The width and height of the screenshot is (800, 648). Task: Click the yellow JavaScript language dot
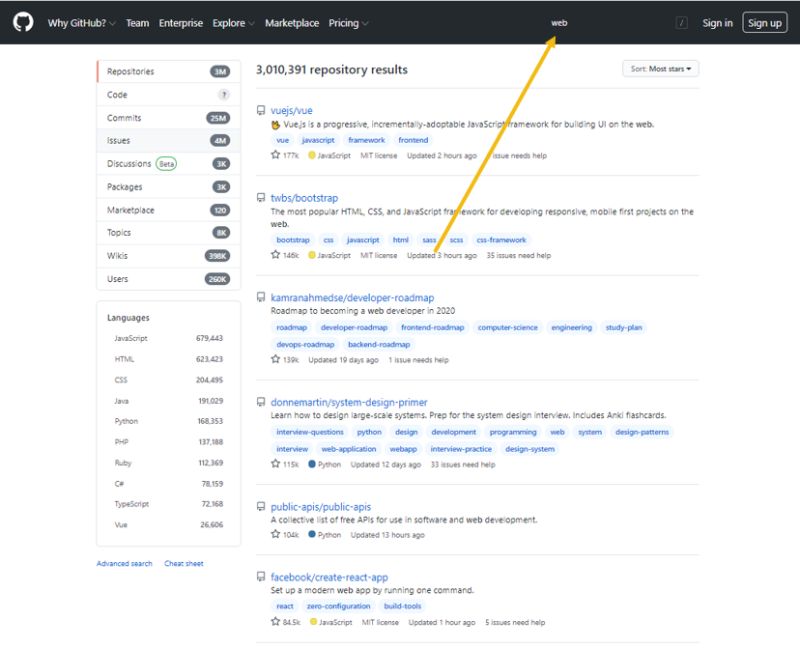[x=313, y=156]
